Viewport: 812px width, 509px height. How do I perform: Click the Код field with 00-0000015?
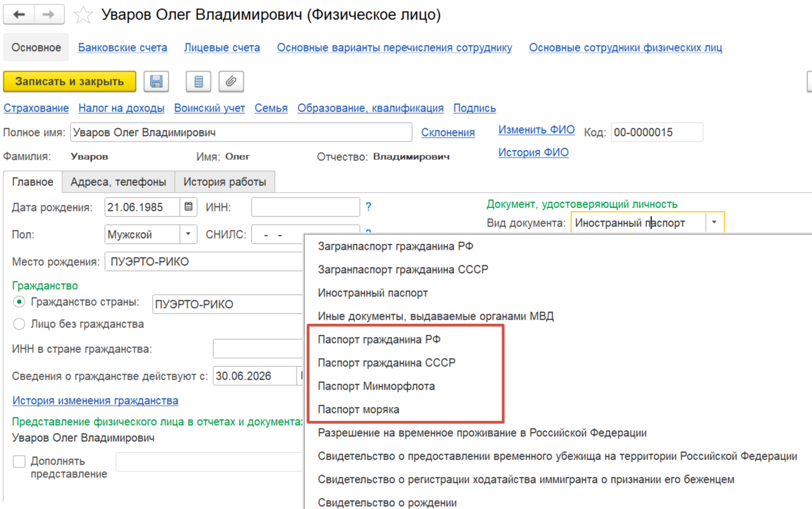[x=657, y=133]
